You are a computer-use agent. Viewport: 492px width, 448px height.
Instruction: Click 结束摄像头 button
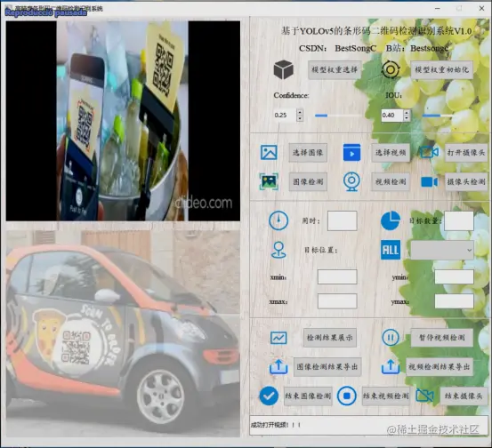(464, 396)
